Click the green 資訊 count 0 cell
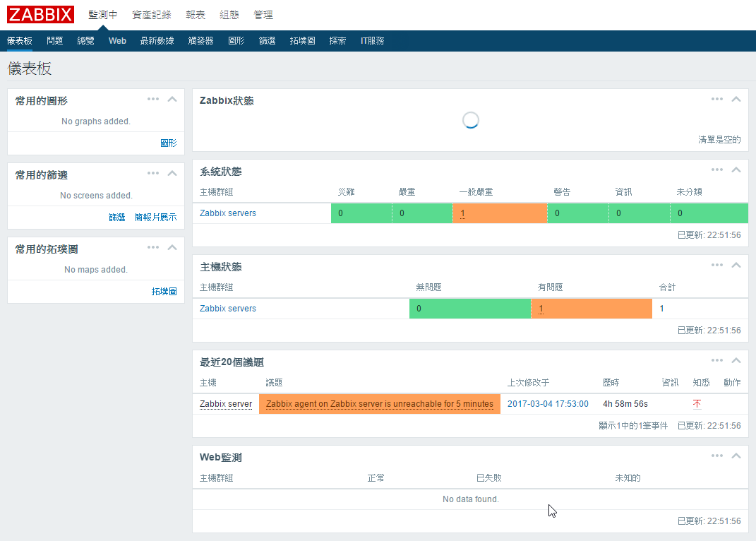 640,213
